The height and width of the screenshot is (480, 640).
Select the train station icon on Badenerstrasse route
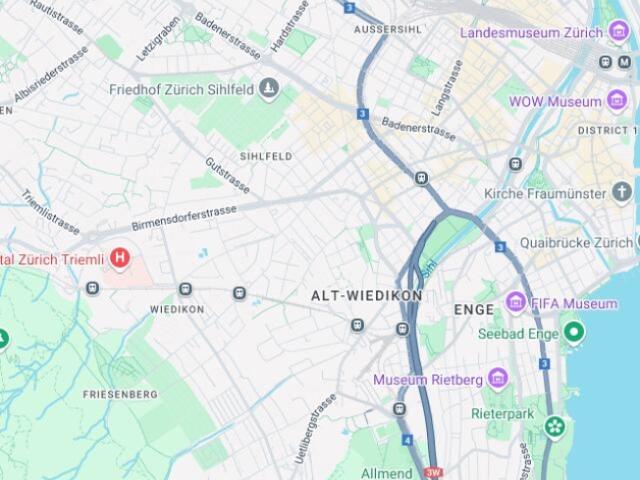coord(421,178)
